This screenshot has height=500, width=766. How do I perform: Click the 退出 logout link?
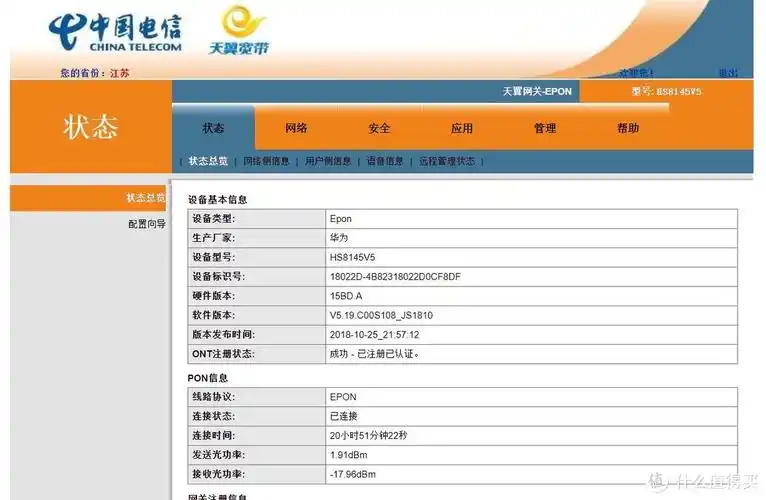point(728,73)
